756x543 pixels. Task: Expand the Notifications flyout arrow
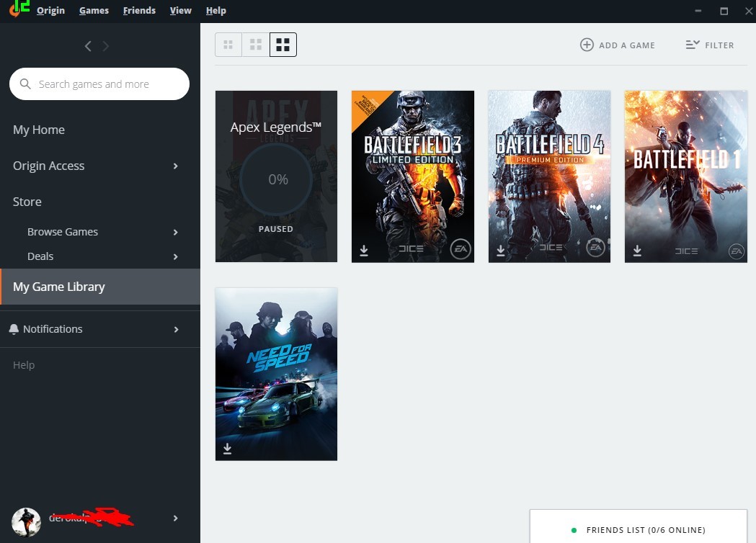click(176, 330)
